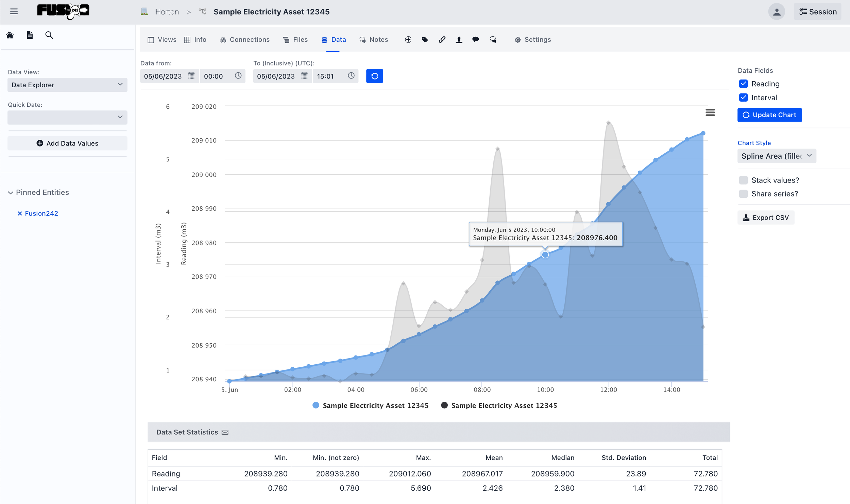Click the search magnifier icon
Image resolution: width=850 pixels, height=504 pixels.
[x=49, y=35]
